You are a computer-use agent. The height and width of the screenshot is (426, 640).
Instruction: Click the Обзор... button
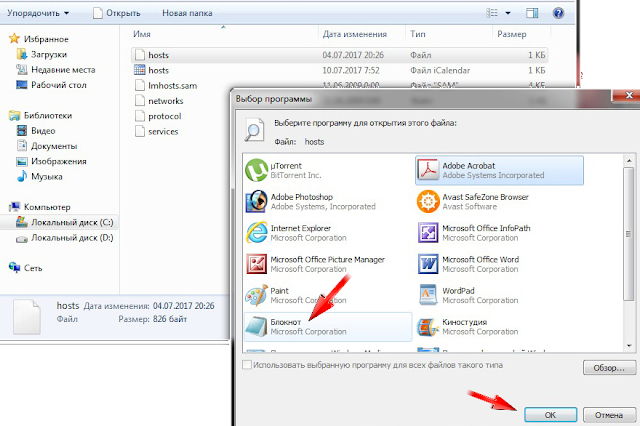[609, 368]
